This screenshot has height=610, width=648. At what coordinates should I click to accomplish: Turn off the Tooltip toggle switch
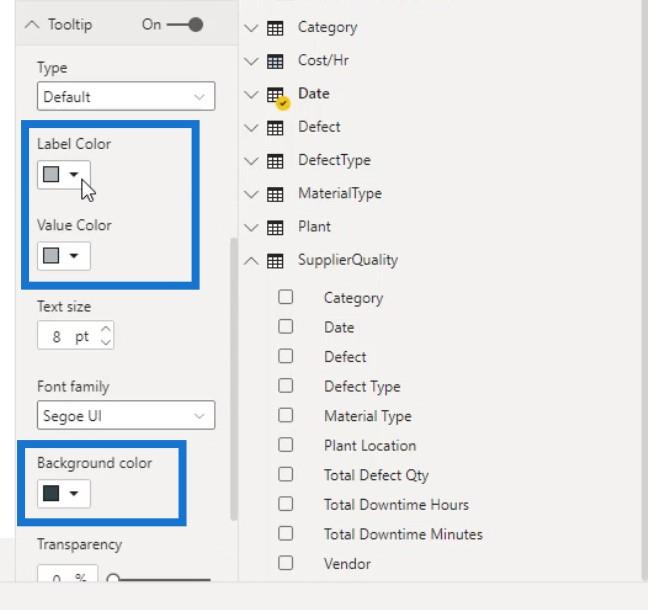click(185, 25)
